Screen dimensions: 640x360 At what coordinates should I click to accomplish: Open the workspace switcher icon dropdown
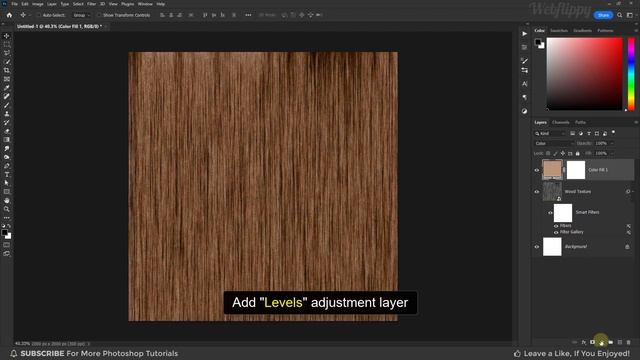pyautogui.click(x=630, y=15)
